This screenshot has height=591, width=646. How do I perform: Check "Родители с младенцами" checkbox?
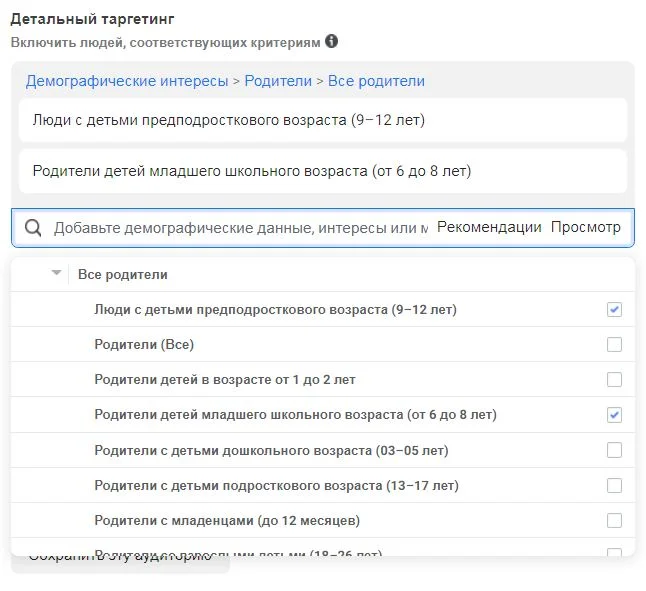614,521
